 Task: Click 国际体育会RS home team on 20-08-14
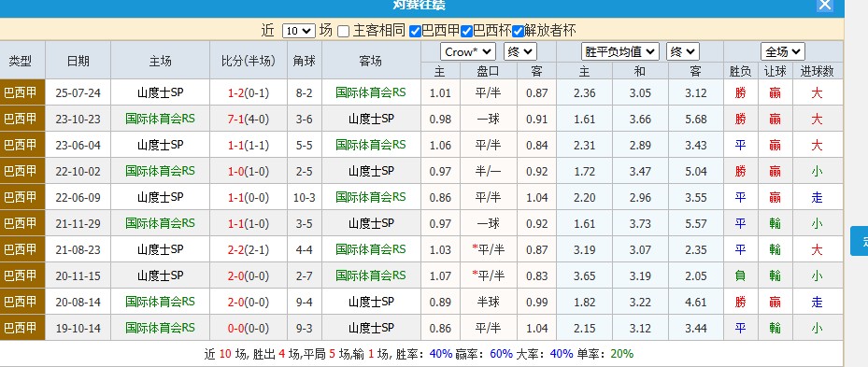coord(160,302)
